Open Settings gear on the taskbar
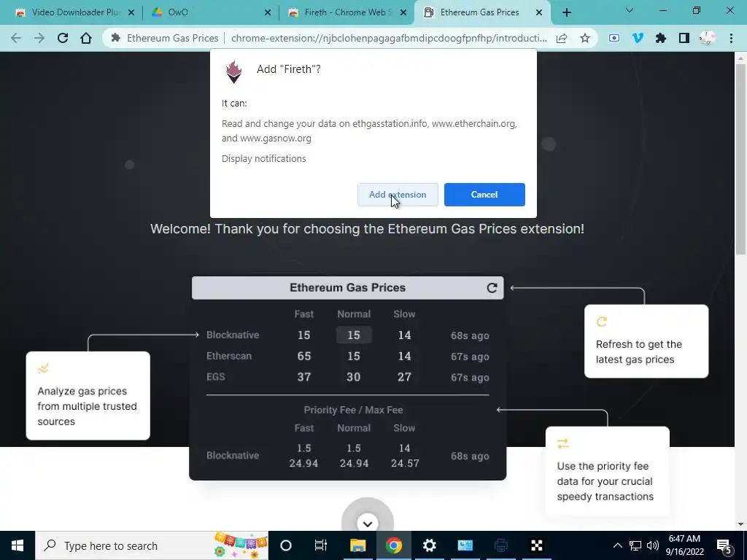The image size is (747, 560). tap(429, 545)
